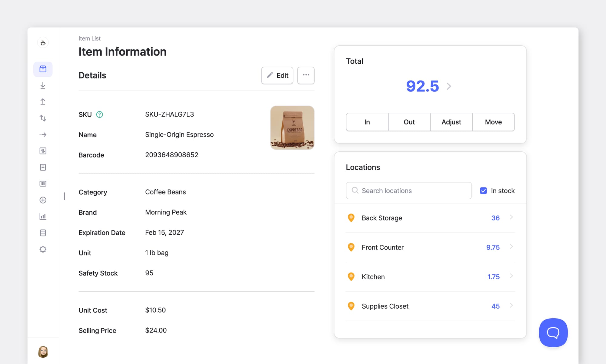
Task: Open the barcode sidebar icon
Action: 43,184
